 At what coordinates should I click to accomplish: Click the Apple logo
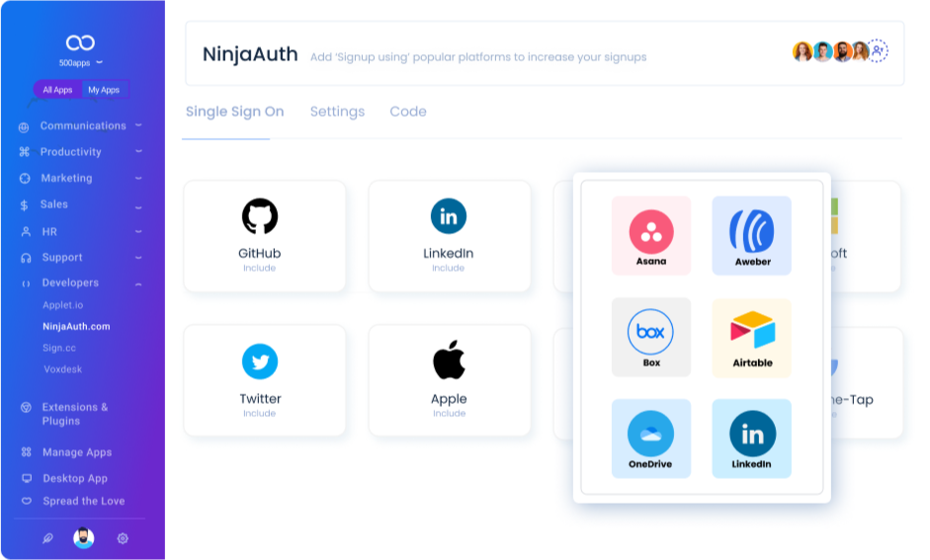pos(449,360)
